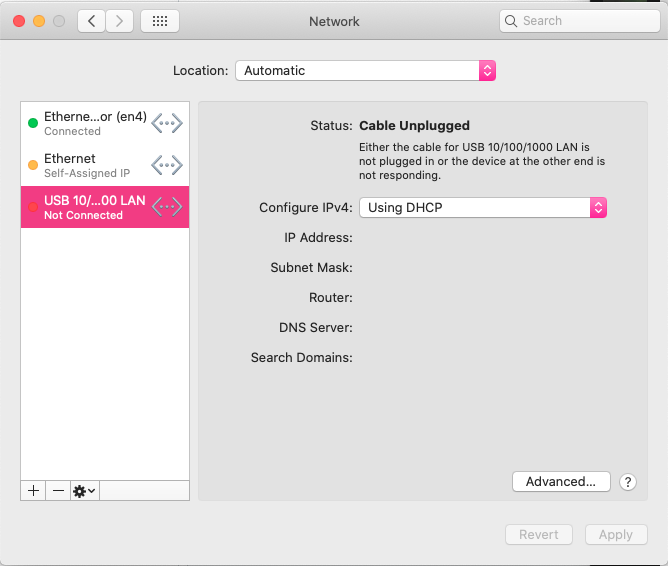Remove selected service with minus button
The width and height of the screenshot is (668, 566).
[x=58, y=491]
